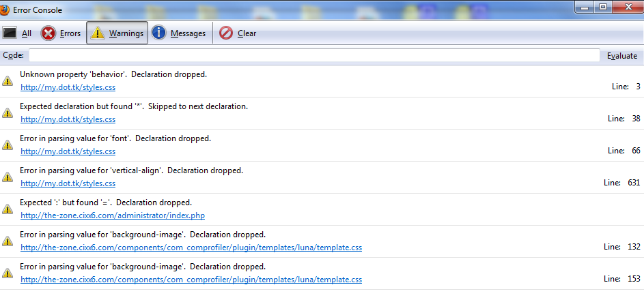
Task: Open styles.css link for '*' declaration warning
Action: (x=68, y=119)
